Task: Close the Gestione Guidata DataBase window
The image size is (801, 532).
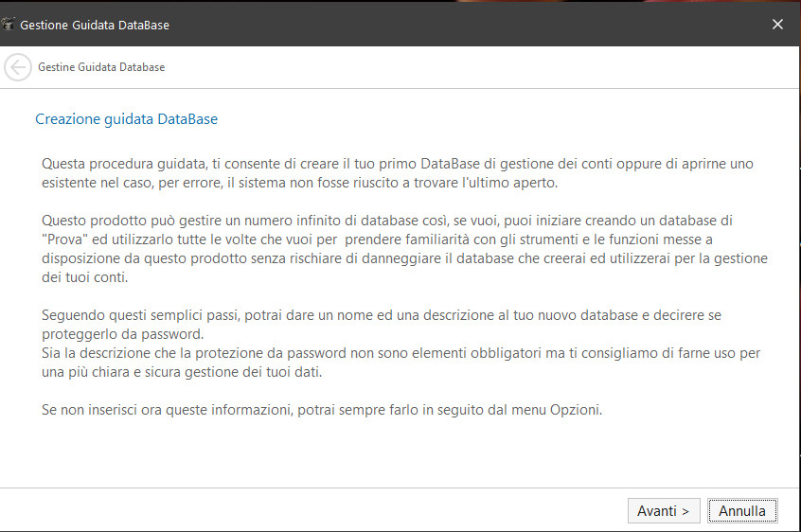Action: 777,24
